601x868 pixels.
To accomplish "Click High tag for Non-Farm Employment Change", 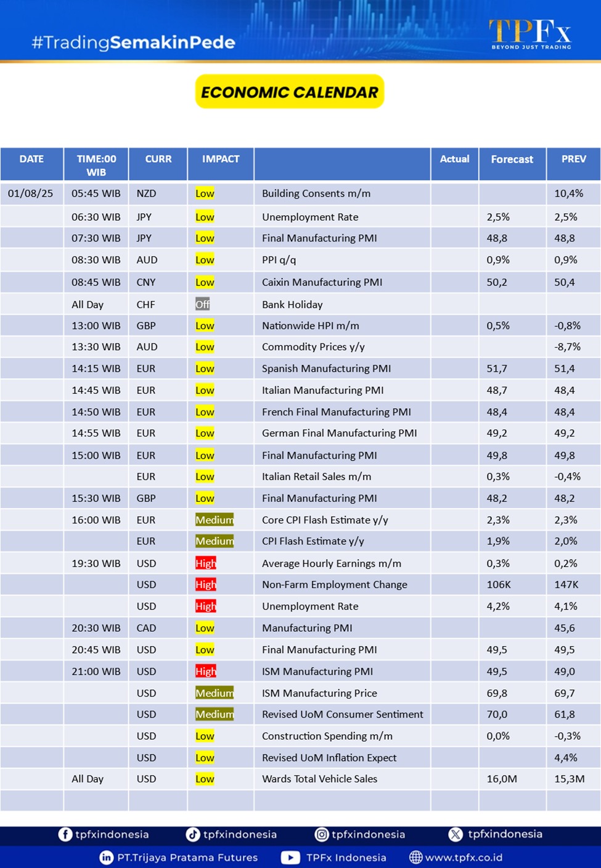I will pos(205,584).
